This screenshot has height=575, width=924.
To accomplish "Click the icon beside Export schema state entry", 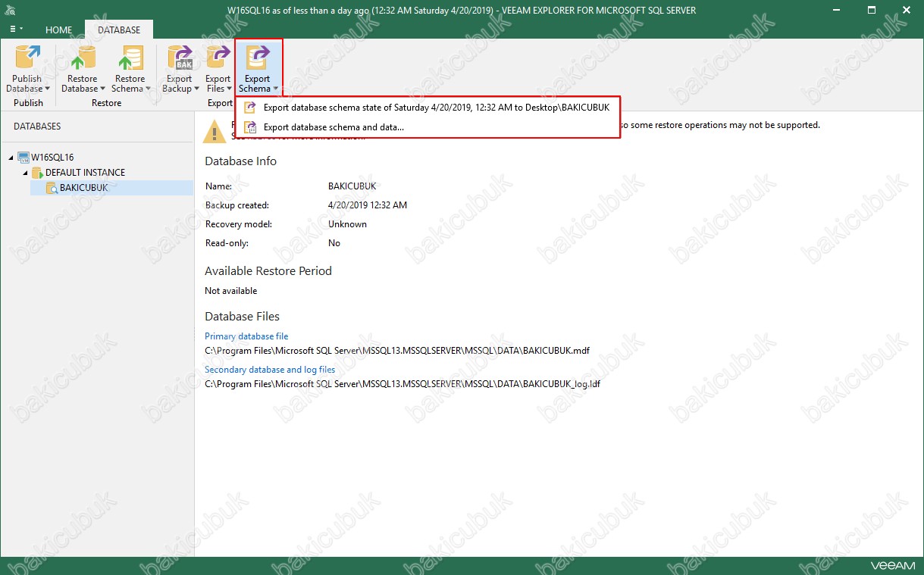I will [x=249, y=108].
